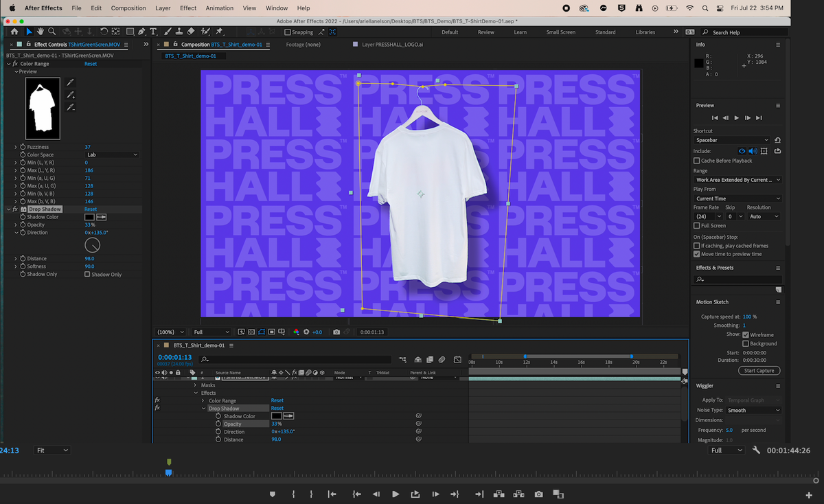The image size is (824, 504).
Task: Choose the Rotation tool
Action: coord(104,32)
